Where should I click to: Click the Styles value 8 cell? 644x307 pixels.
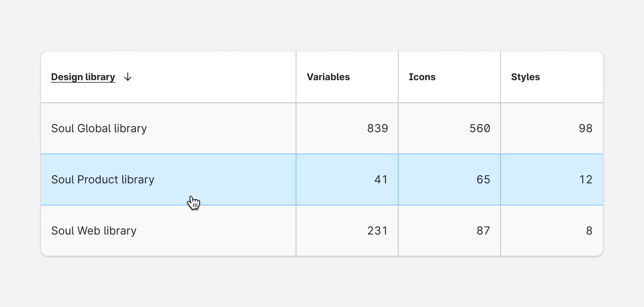click(589, 230)
